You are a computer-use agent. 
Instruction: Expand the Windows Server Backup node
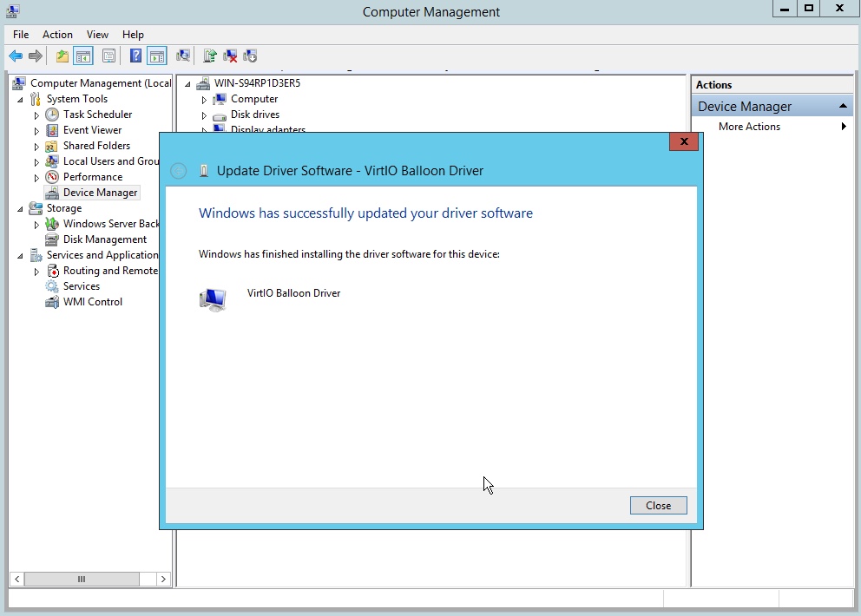click(x=36, y=225)
